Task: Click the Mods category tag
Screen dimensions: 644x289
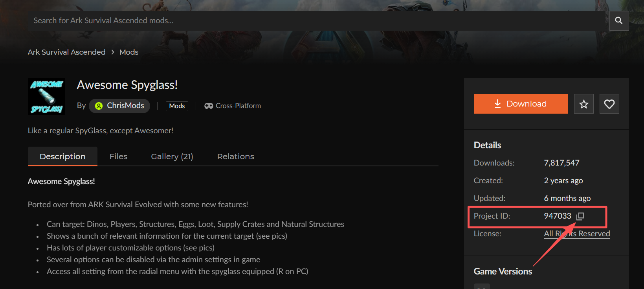Action: (x=177, y=106)
